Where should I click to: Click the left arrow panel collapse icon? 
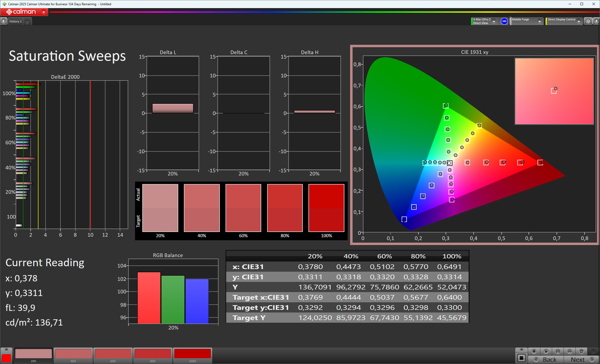tap(596, 21)
